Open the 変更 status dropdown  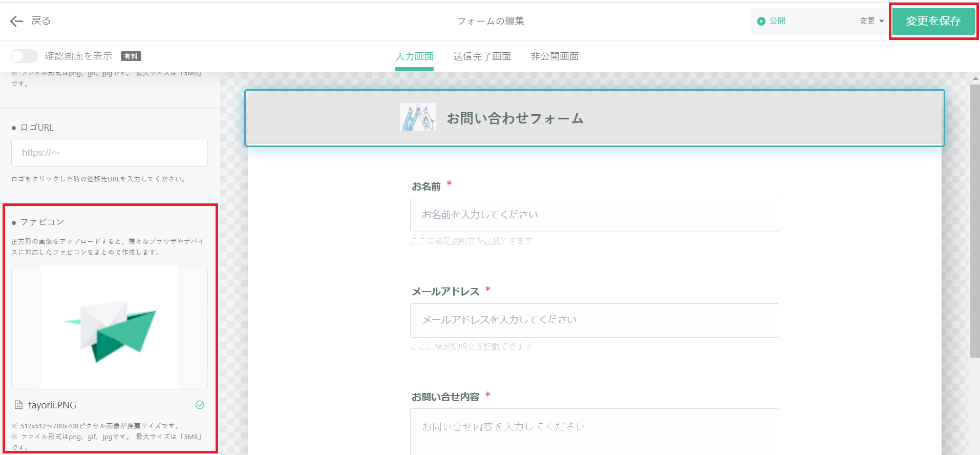(871, 21)
